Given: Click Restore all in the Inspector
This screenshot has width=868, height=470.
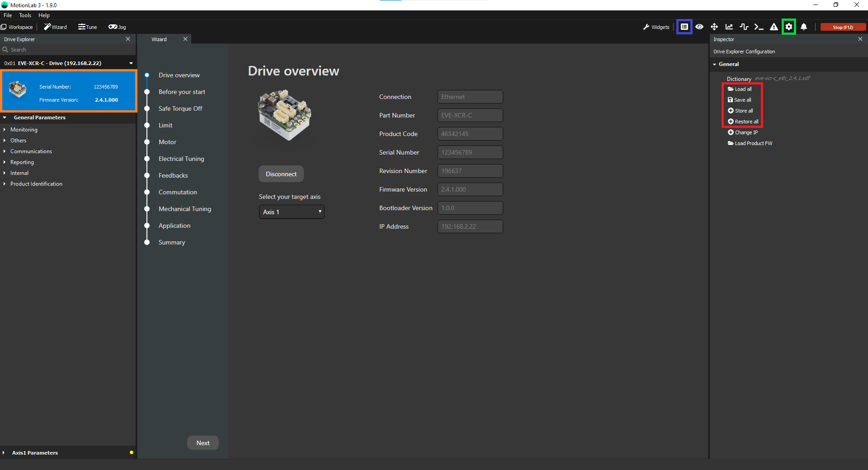Looking at the screenshot, I should [x=743, y=122].
